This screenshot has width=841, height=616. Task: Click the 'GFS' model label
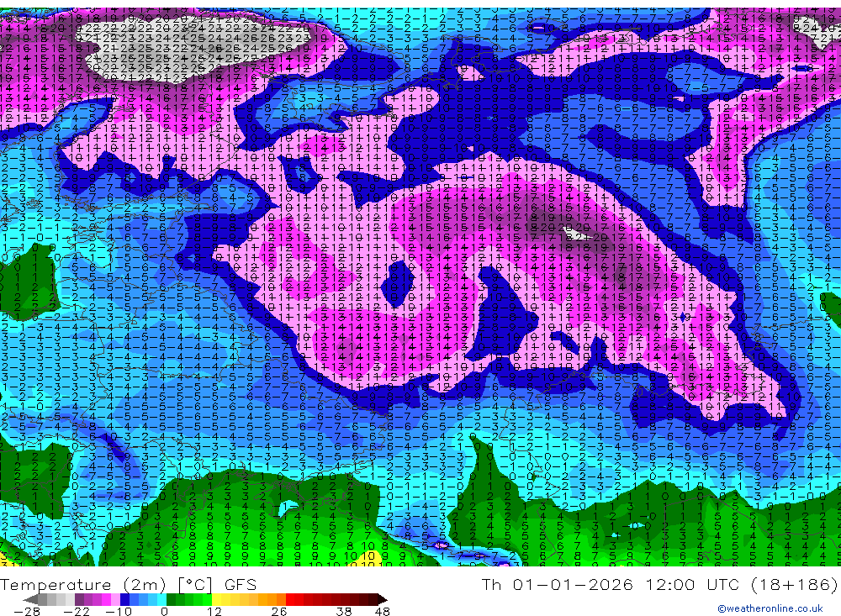point(241,584)
